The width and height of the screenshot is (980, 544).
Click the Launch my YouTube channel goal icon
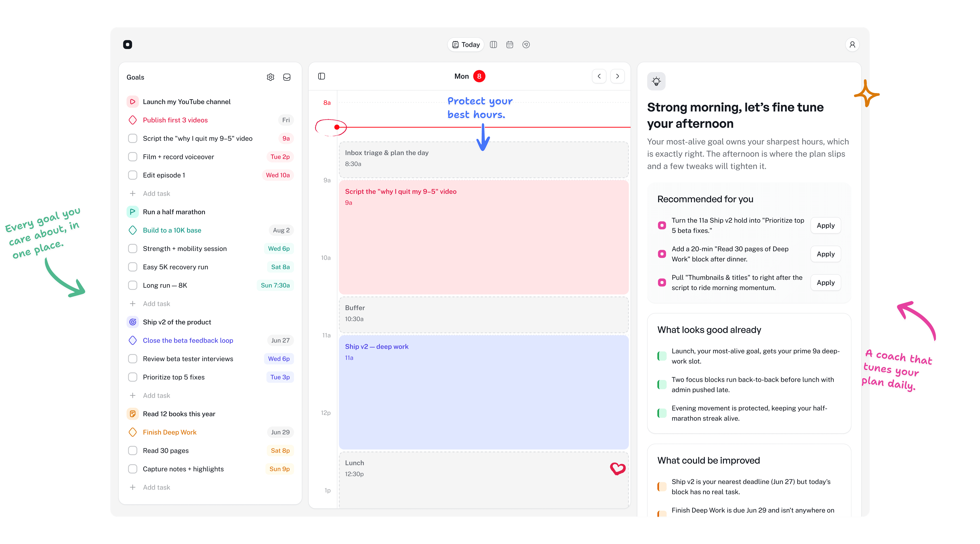[x=132, y=102]
